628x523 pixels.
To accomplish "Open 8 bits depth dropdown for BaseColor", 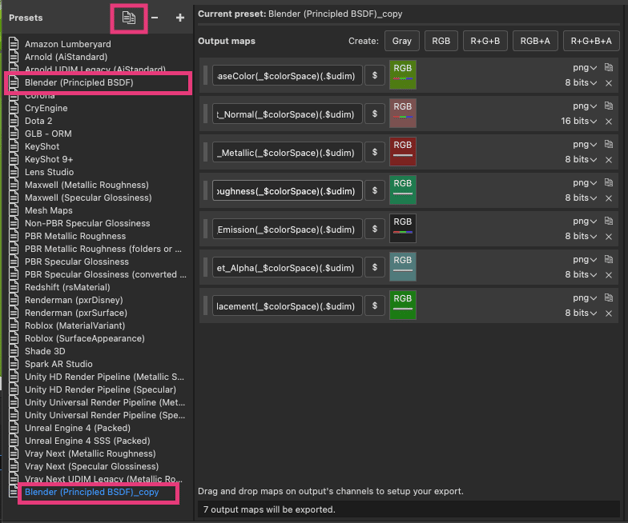I will tap(581, 83).
